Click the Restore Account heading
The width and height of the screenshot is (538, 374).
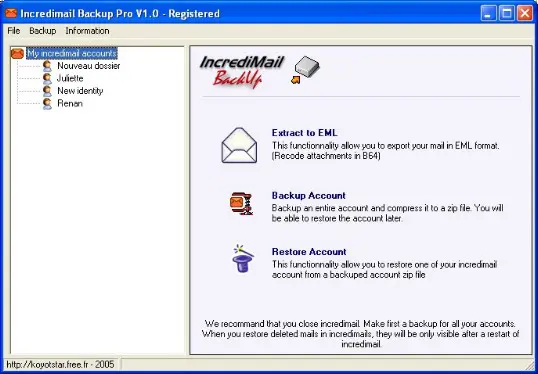(309, 252)
